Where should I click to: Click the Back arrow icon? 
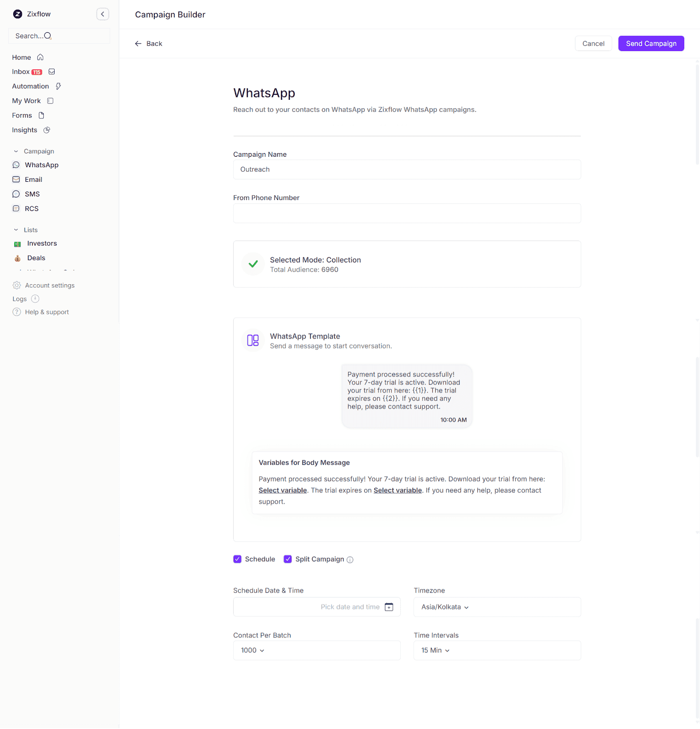pos(138,44)
